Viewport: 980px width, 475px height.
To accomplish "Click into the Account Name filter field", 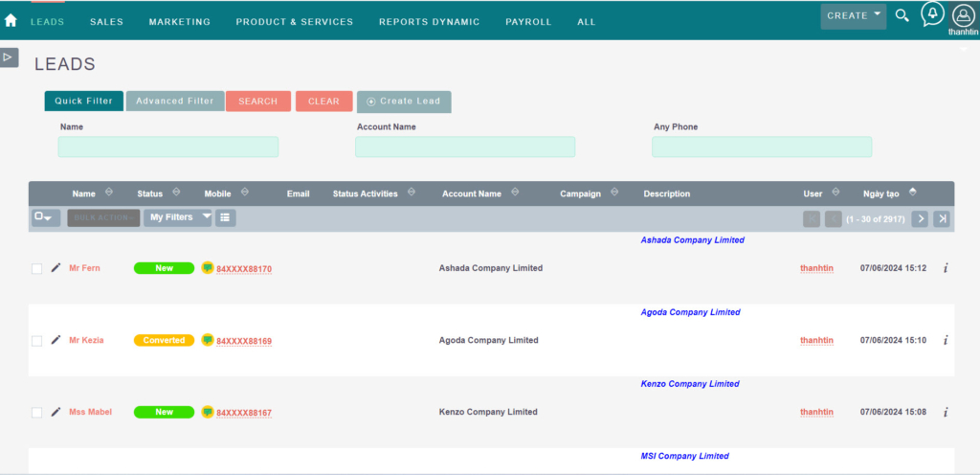I will point(464,147).
